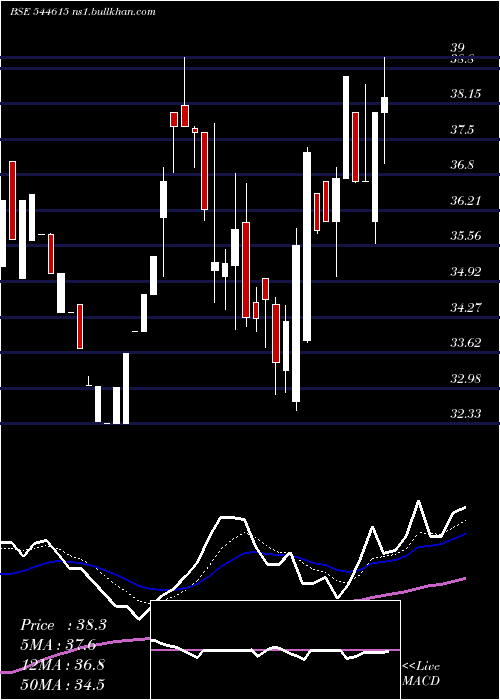500x700 pixels.
Task: Click inside the MACD inset panel
Action: click(x=275, y=650)
